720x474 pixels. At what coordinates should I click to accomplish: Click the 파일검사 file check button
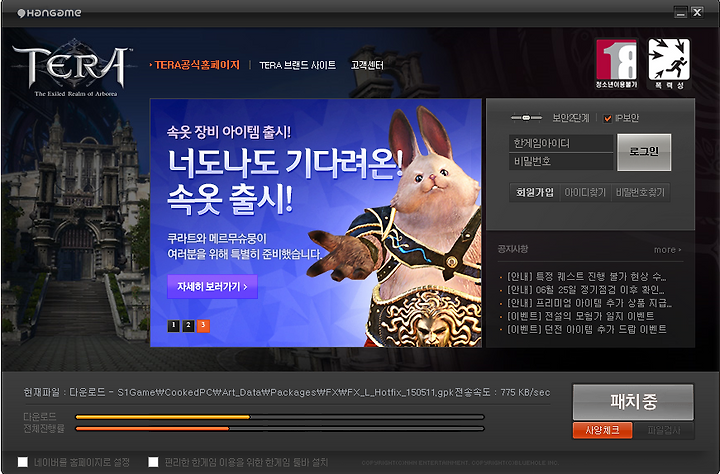click(664, 430)
